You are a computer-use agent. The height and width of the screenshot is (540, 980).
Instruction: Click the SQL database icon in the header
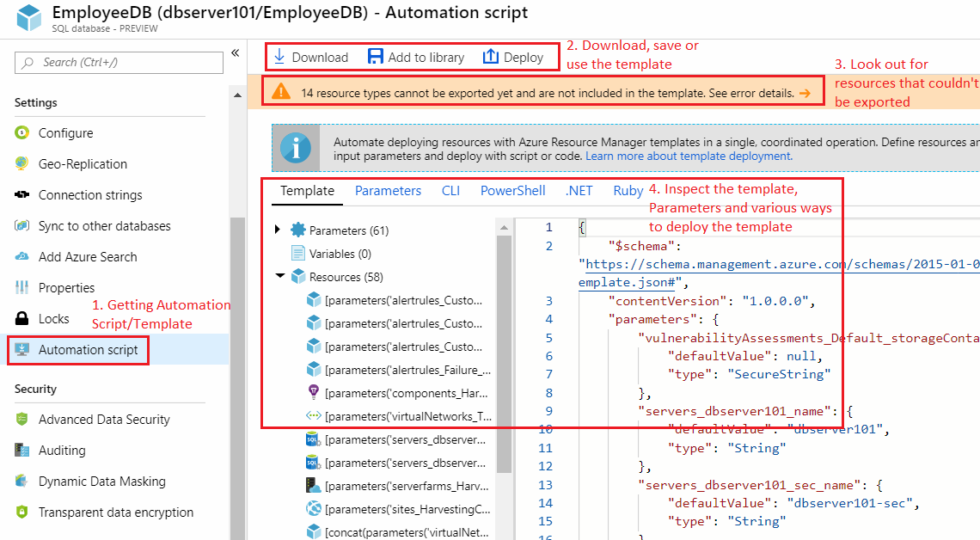pyautogui.click(x=28, y=17)
